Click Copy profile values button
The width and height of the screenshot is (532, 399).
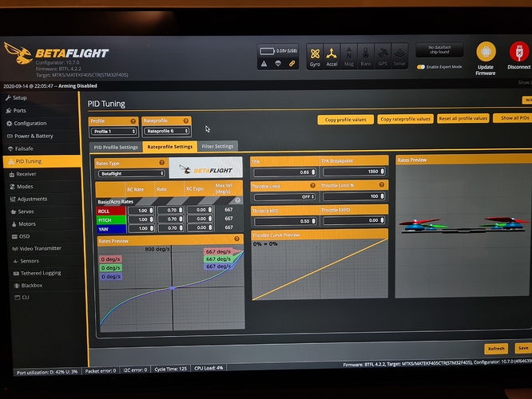tap(345, 120)
